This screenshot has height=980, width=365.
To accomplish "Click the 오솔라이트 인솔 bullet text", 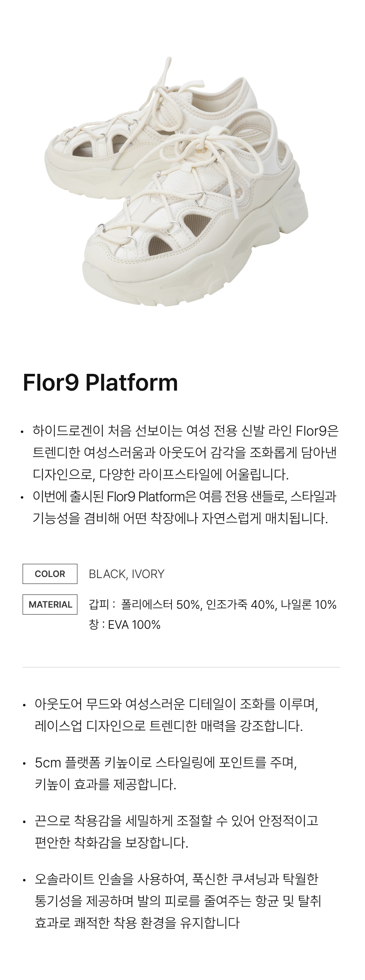I will point(177,901).
